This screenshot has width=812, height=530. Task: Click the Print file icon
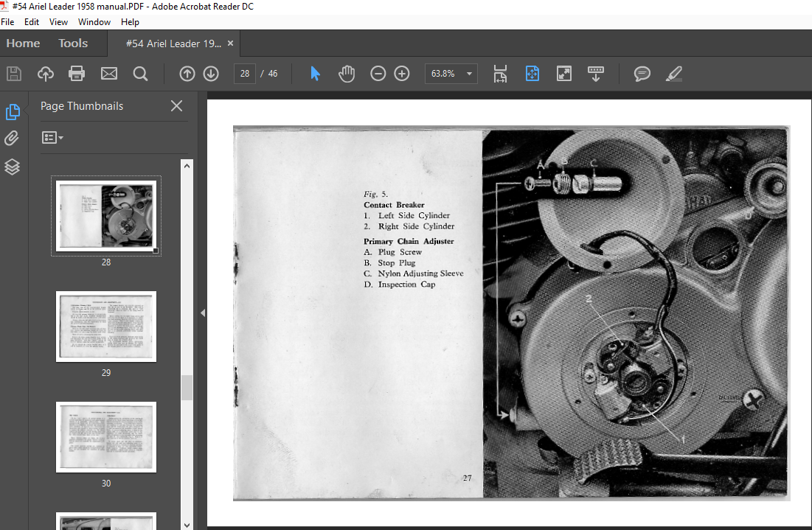[77, 74]
